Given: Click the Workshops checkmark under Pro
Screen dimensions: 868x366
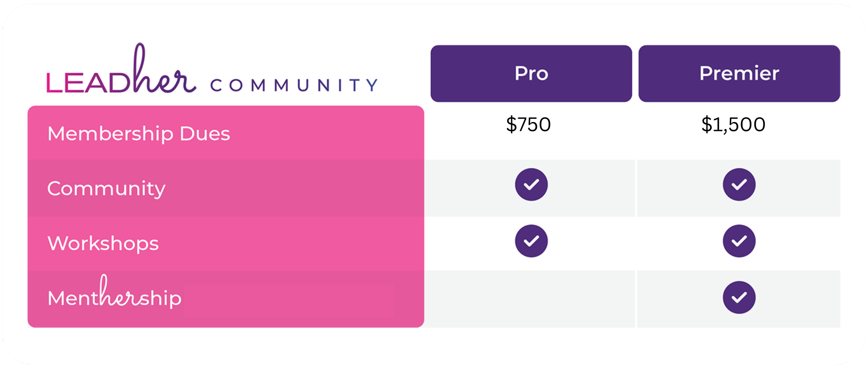Looking at the screenshot, I should tap(531, 241).
